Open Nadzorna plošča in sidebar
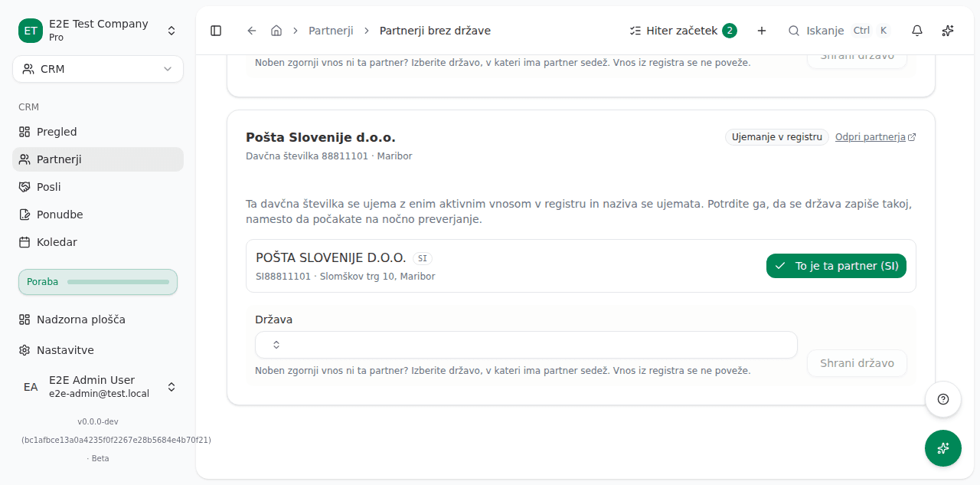 point(98,320)
